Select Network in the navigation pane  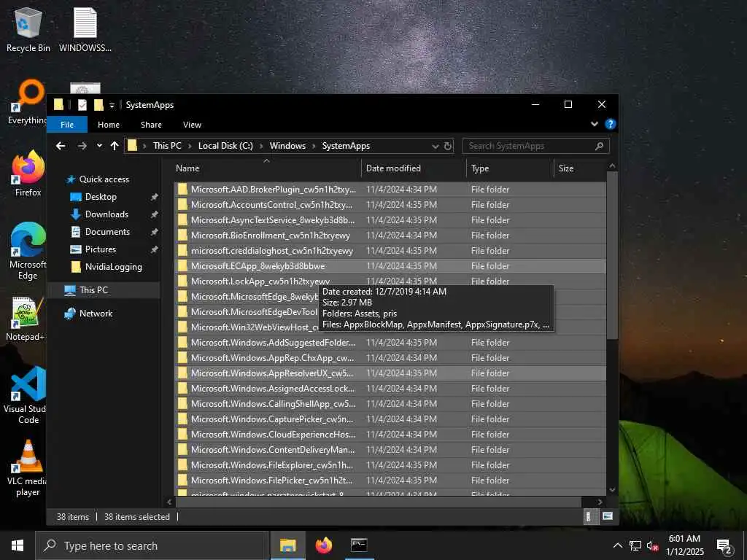coord(96,314)
